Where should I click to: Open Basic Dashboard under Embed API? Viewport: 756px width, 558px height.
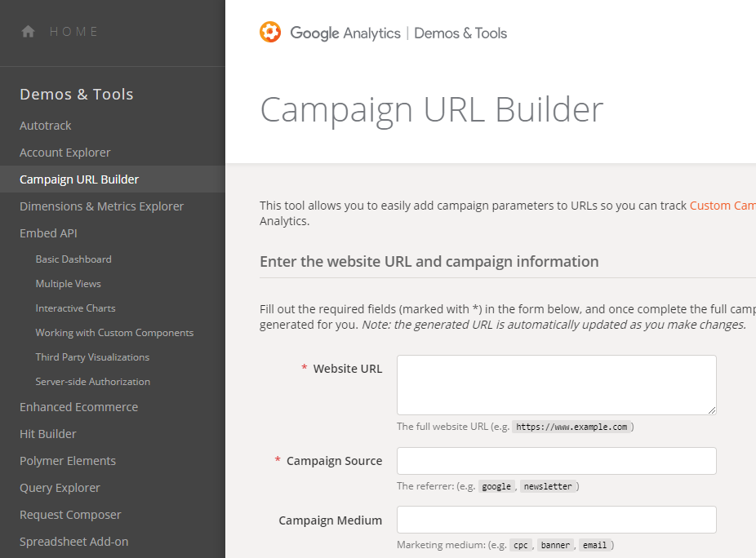click(x=73, y=259)
